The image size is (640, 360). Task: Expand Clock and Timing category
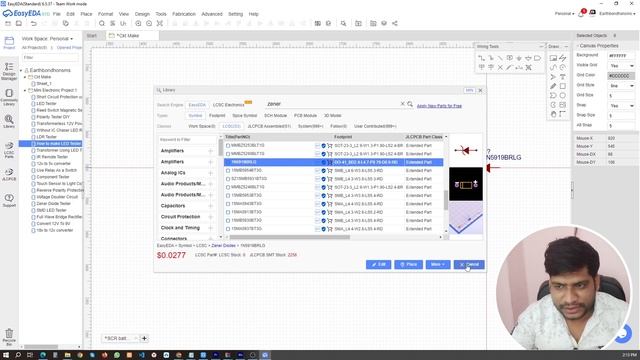pos(211,228)
